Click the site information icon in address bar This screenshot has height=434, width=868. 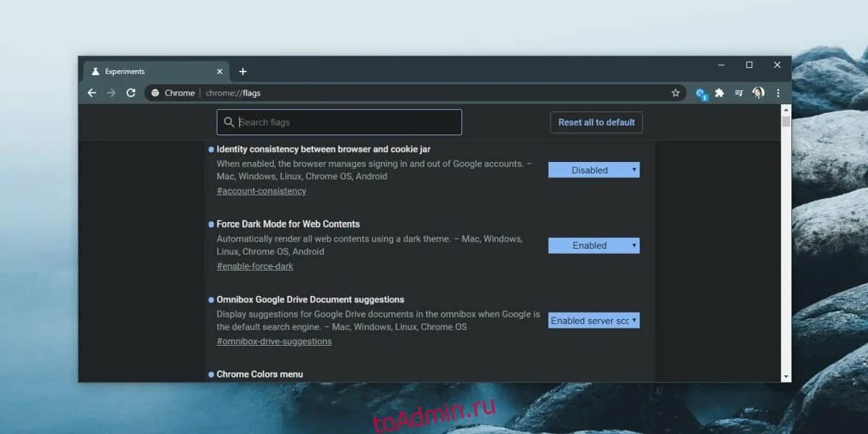click(x=155, y=93)
